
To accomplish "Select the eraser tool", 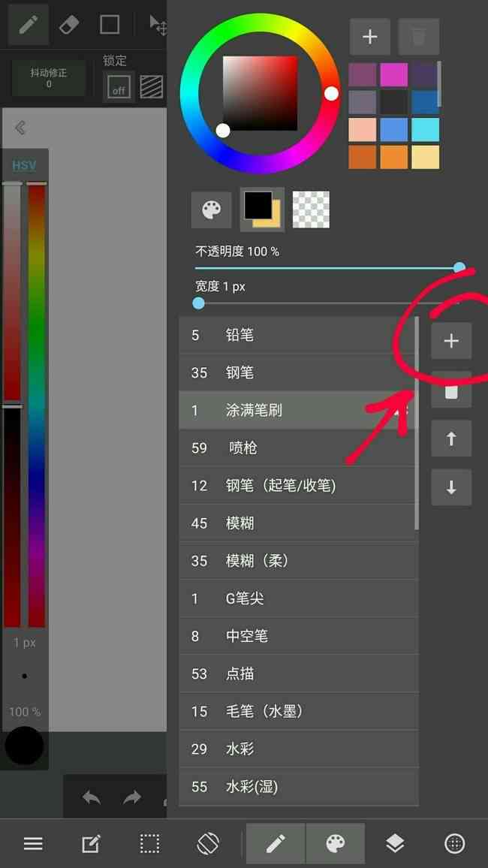I will click(x=68, y=25).
